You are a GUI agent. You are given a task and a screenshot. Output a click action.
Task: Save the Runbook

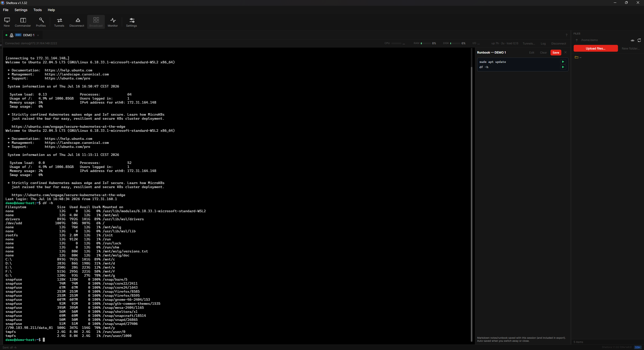(556, 53)
